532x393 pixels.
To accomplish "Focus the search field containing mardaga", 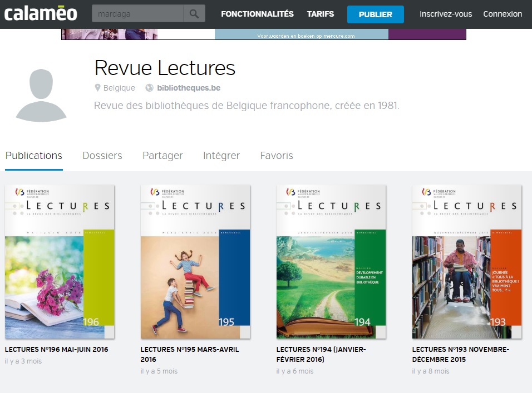I will 137,13.
